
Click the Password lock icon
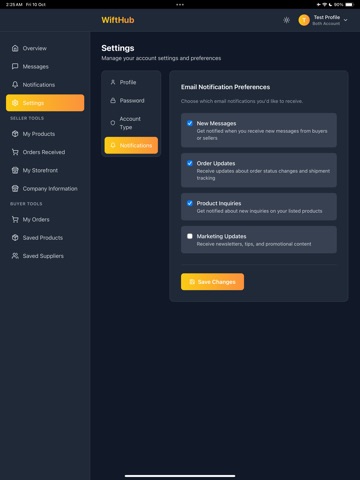[x=113, y=100]
